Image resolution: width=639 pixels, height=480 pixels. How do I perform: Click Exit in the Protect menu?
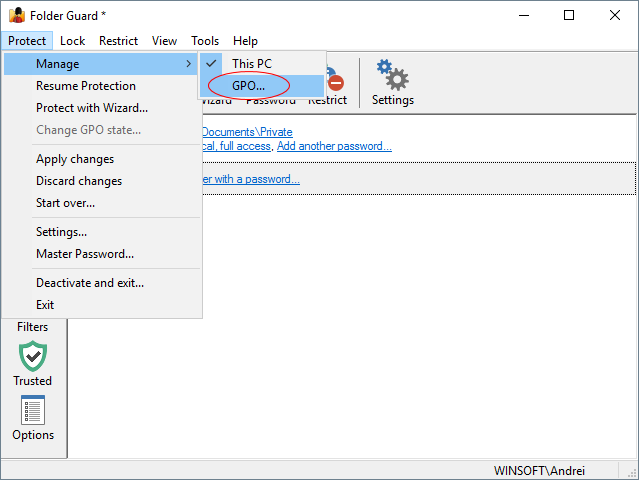pos(100,305)
